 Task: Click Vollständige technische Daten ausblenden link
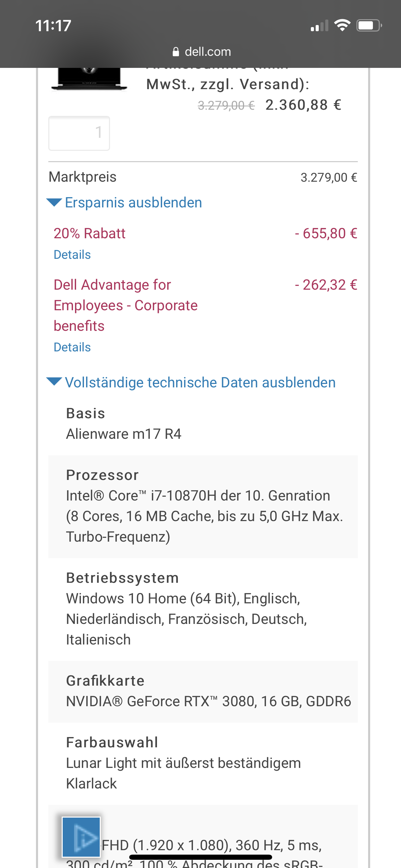pyautogui.click(x=200, y=383)
